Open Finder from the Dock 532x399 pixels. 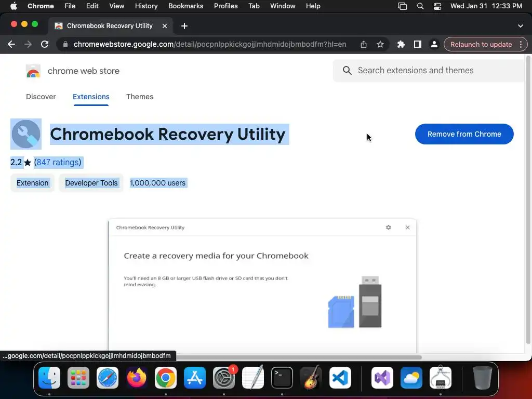pyautogui.click(x=49, y=378)
